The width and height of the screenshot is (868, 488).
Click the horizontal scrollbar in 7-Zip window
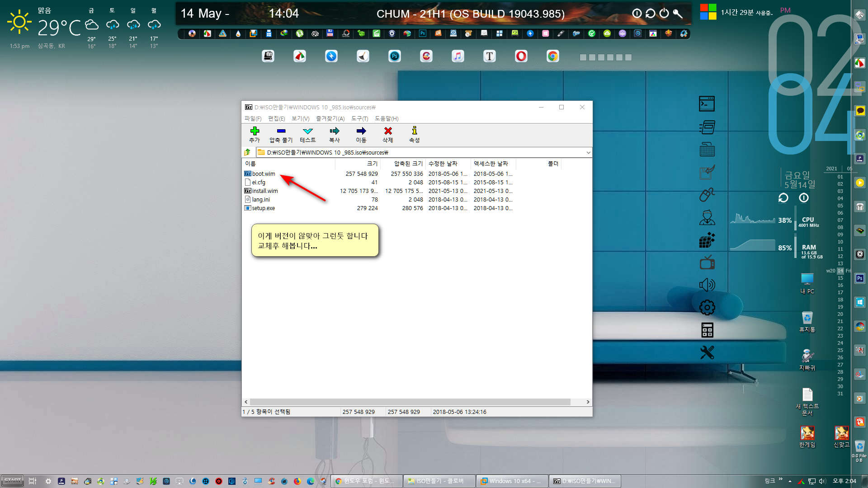click(x=410, y=402)
